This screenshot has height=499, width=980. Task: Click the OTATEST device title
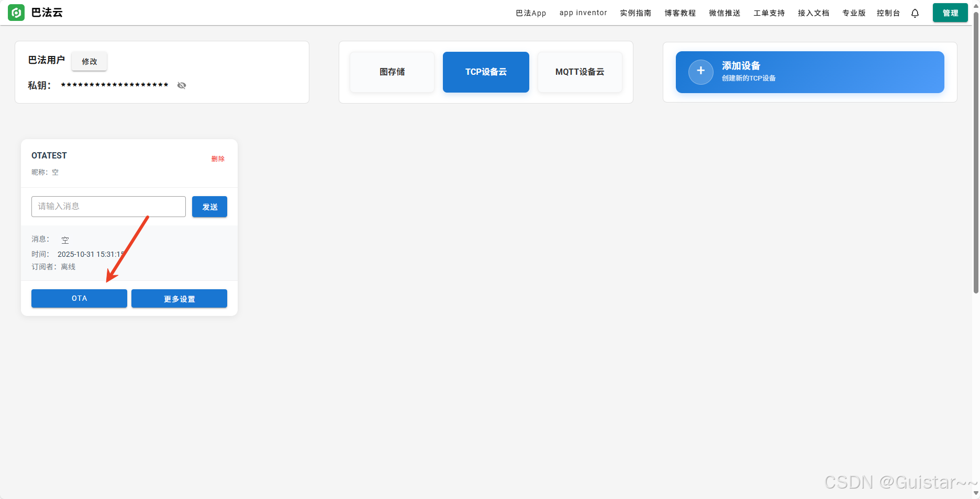49,155
